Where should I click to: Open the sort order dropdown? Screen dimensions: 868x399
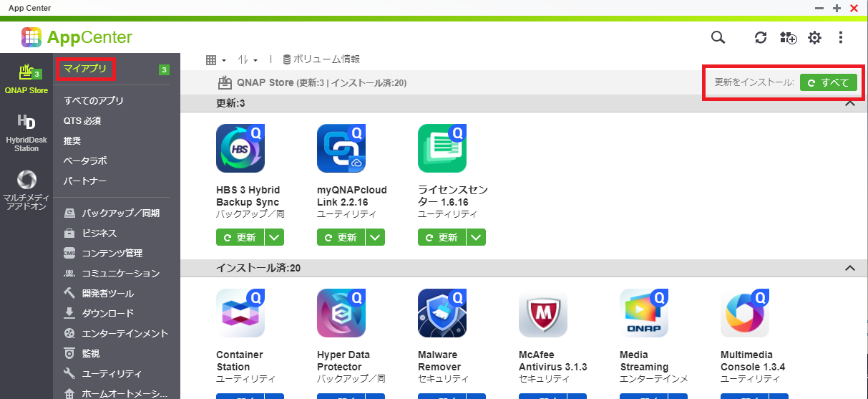pyautogui.click(x=248, y=59)
